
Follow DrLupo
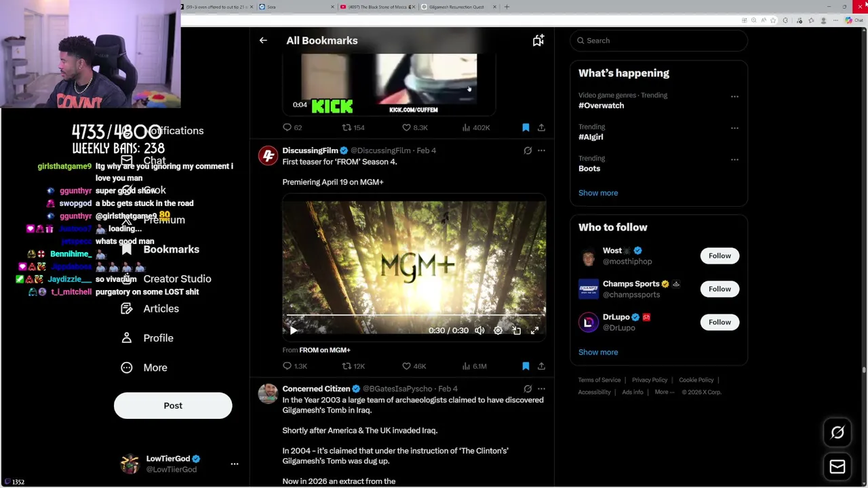[719, 322]
